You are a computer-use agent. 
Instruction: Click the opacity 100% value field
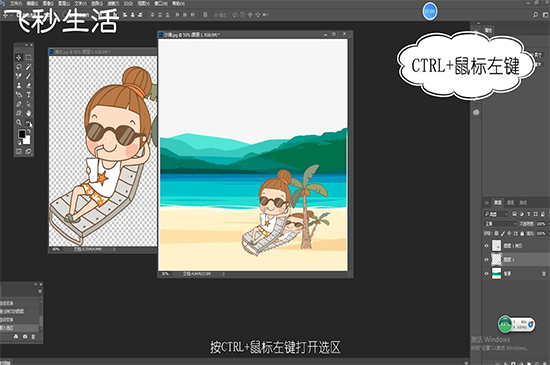(541, 224)
